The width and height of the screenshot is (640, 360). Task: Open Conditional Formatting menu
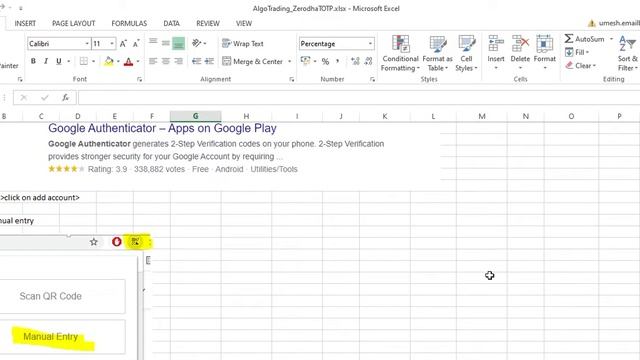point(400,53)
